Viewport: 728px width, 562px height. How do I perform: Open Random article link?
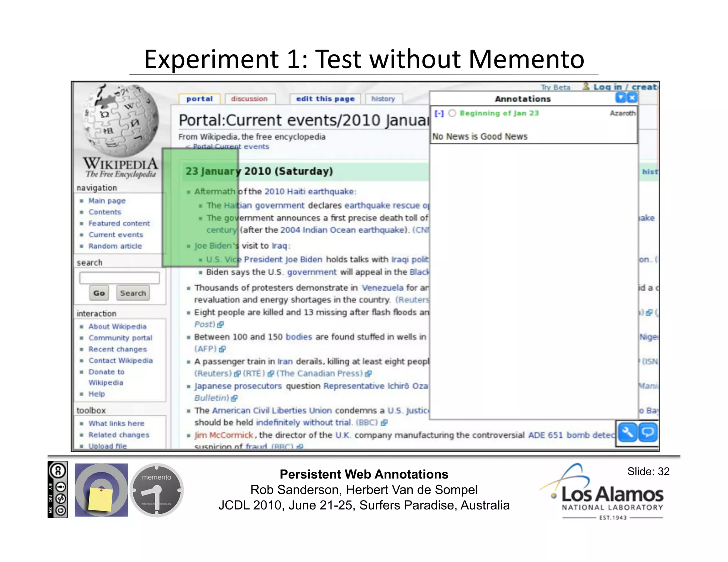(x=115, y=246)
